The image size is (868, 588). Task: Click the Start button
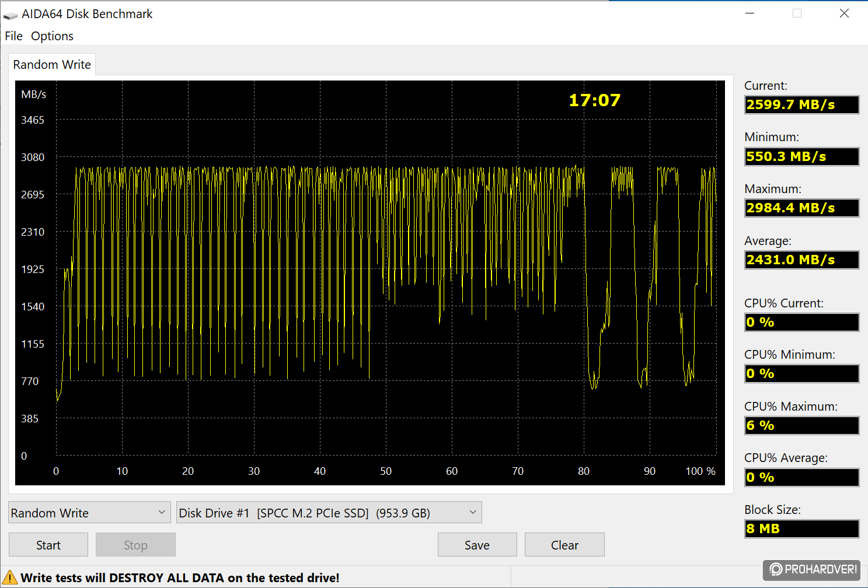(x=48, y=545)
